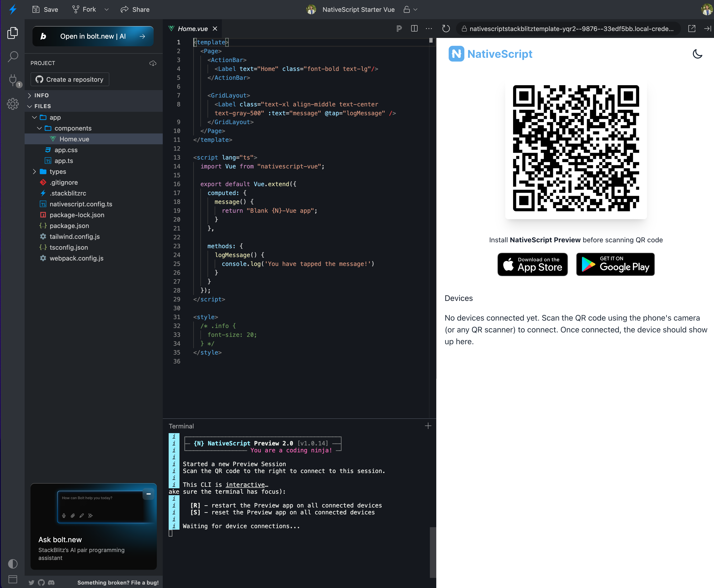The image size is (714, 588).
Task: Minimize the Ask bolt.new card
Action: [x=148, y=494]
